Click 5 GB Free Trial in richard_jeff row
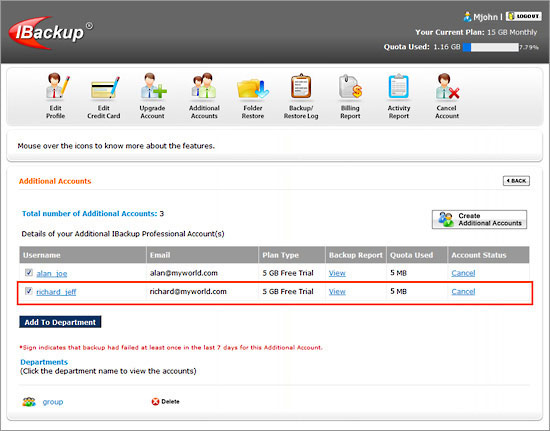 click(288, 291)
